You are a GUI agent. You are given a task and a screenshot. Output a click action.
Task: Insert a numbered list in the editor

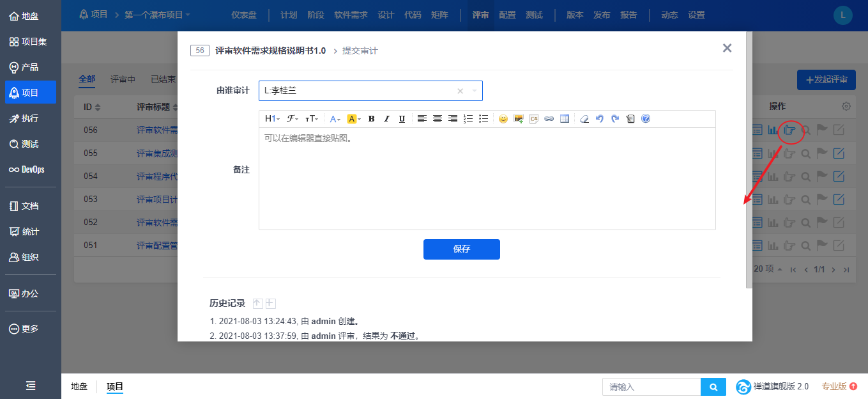(468, 119)
